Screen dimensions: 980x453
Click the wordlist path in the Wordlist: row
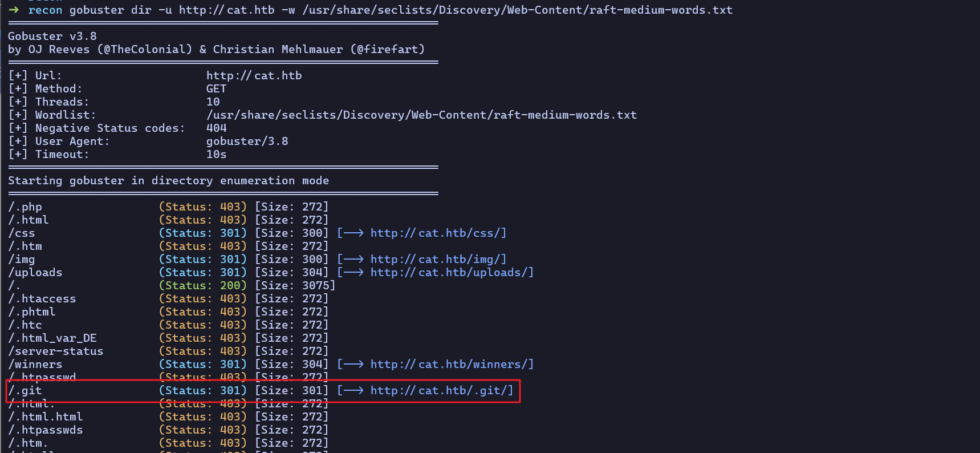pos(421,115)
